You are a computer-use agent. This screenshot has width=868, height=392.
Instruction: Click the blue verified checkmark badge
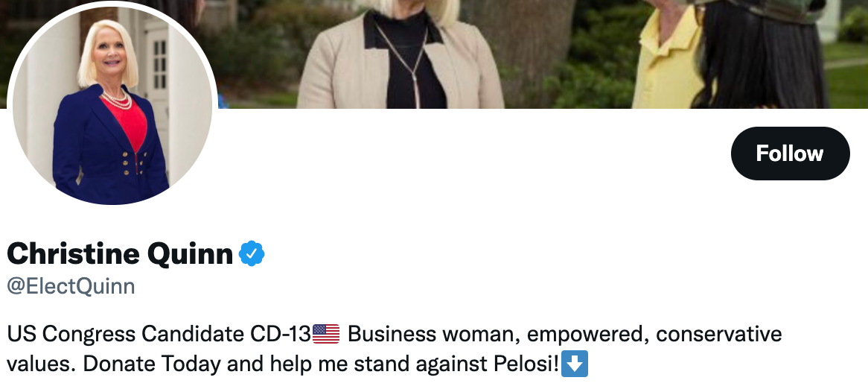pyautogui.click(x=252, y=254)
